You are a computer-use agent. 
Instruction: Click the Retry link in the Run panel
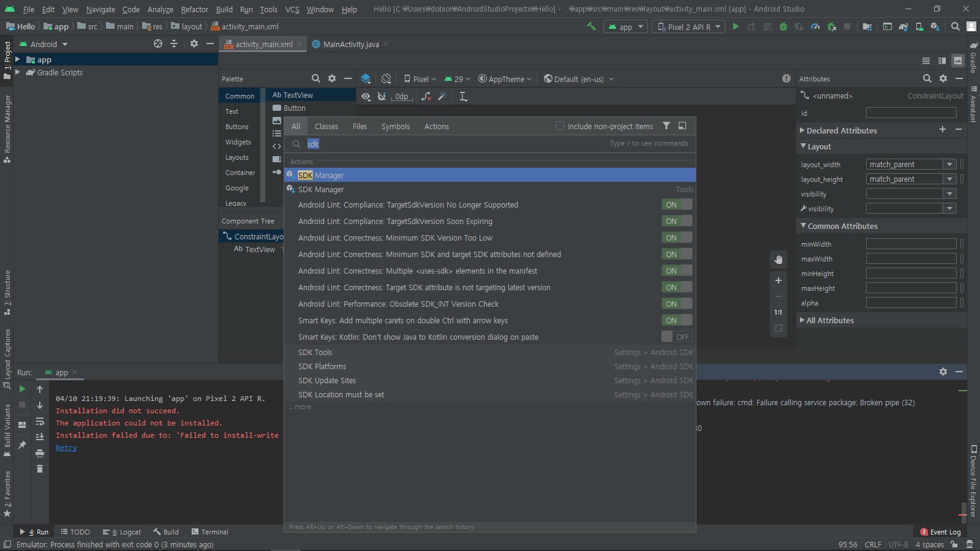[x=66, y=448]
